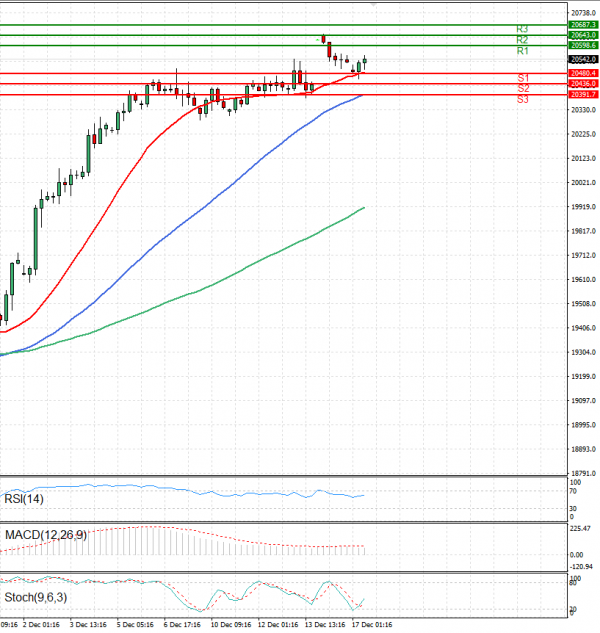Click the RSI 70 level value

(573, 491)
